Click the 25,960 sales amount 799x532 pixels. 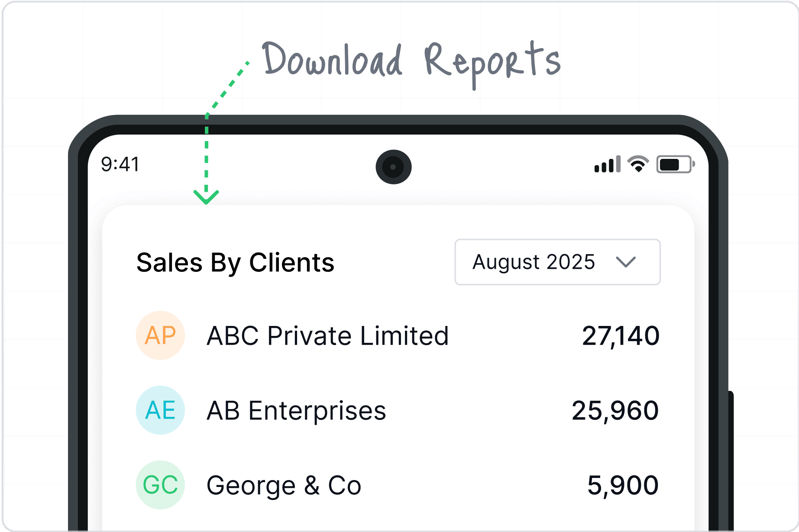(x=615, y=410)
